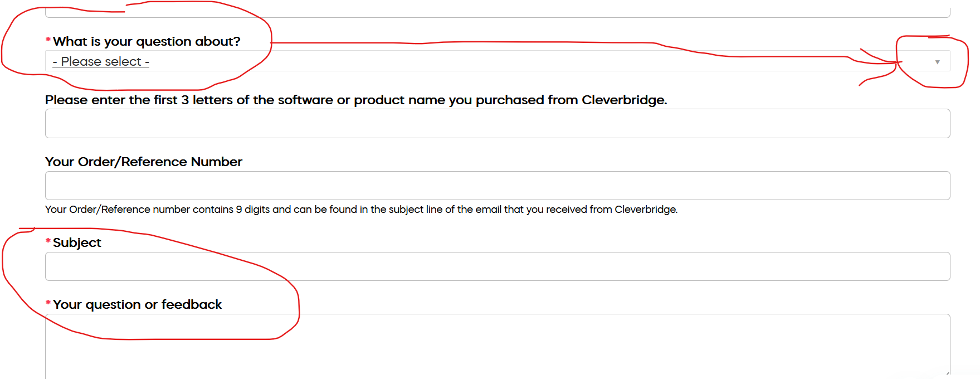Click the "Your Order/Reference Number" label
Screen dimensions: 980x379
tap(144, 162)
